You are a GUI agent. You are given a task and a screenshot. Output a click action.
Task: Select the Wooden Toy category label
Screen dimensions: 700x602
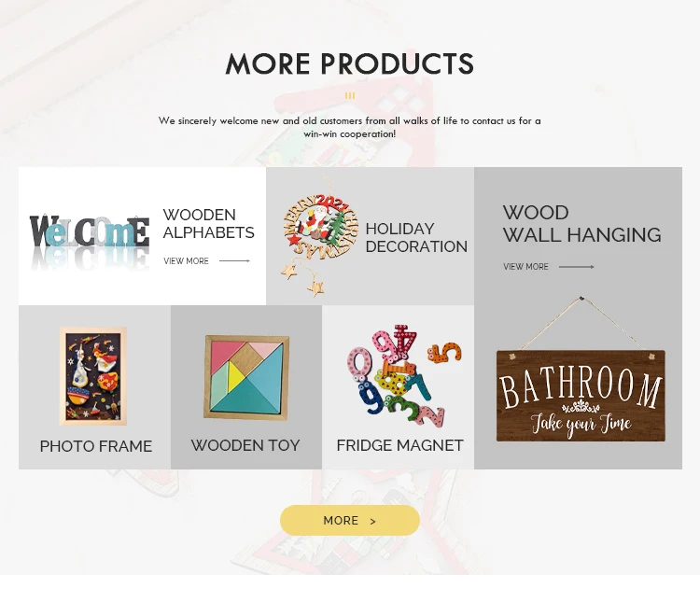[x=245, y=445]
